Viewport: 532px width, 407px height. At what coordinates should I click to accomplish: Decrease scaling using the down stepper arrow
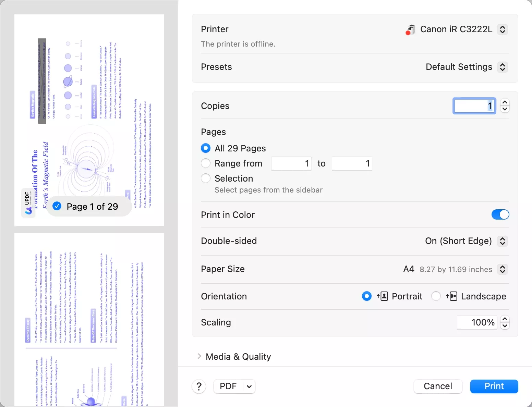[x=505, y=326]
